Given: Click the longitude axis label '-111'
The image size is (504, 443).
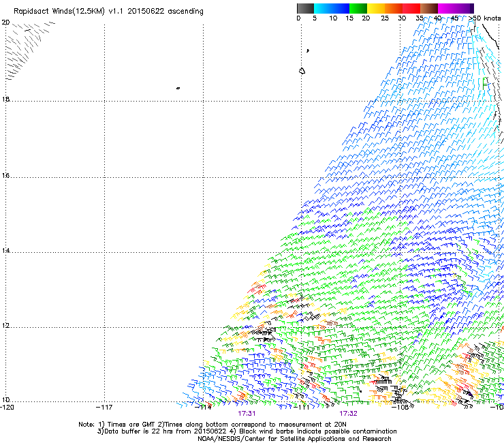Looking at the screenshot, I should (x=302, y=408).
